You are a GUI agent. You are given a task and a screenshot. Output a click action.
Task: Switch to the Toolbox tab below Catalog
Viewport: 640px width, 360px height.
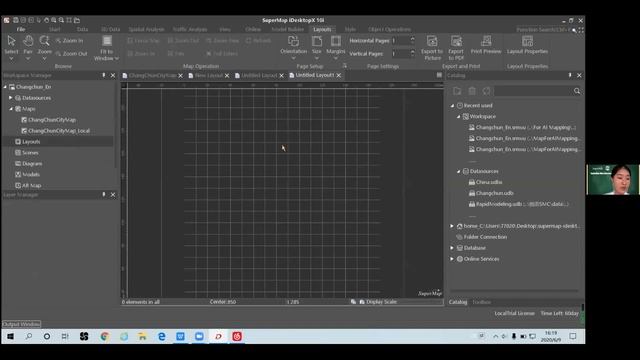pos(482,302)
